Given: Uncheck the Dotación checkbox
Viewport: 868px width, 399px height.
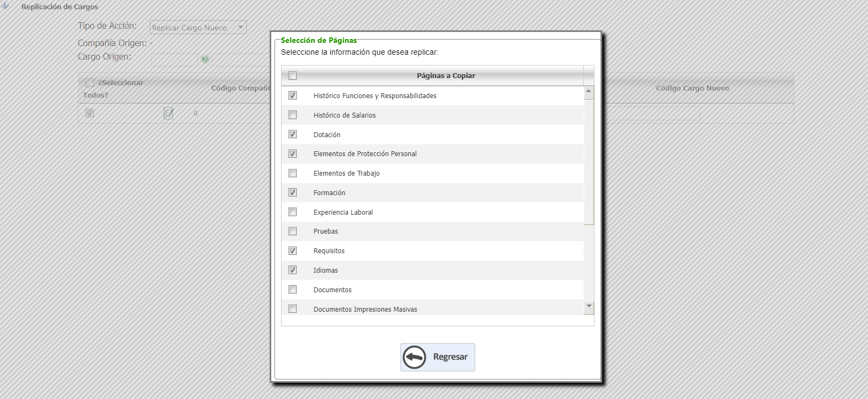Looking at the screenshot, I should click(x=293, y=134).
